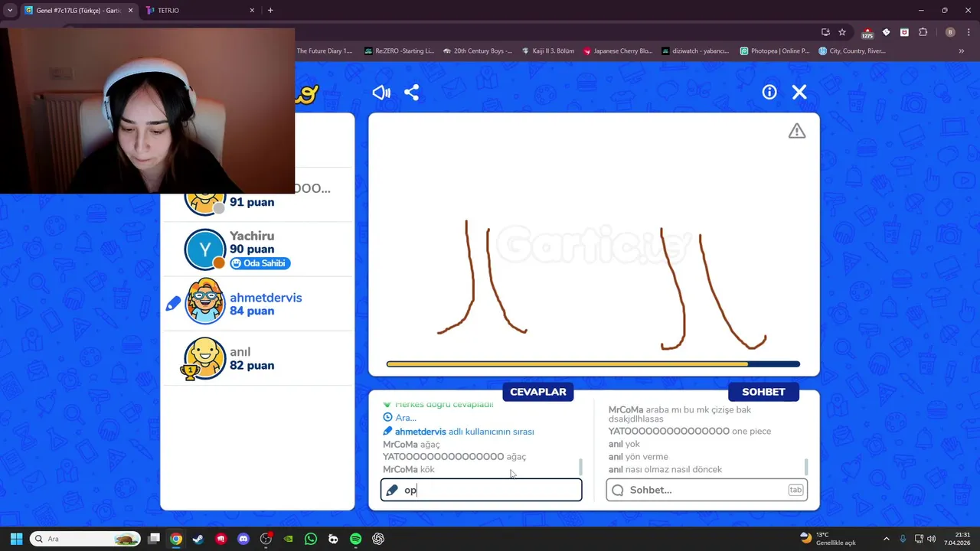Expand the bookmarks overflow chevron
This screenshot has width=980, height=551.
point(962,51)
